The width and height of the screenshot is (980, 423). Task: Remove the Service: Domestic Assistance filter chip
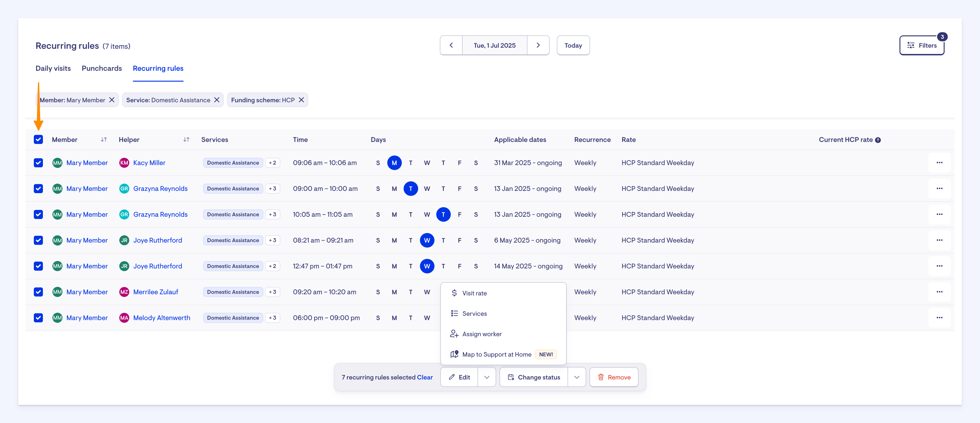point(217,100)
